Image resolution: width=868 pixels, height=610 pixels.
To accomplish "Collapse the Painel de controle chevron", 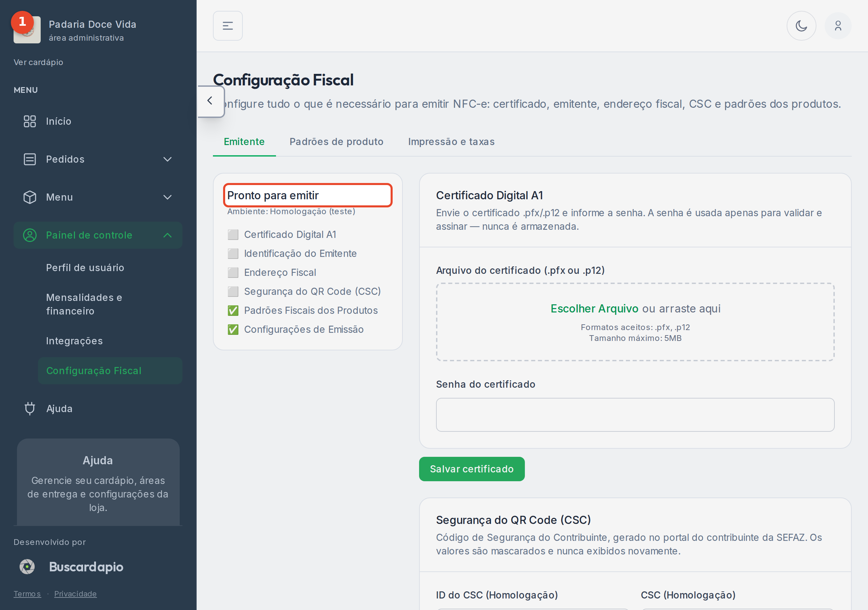I will coord(167,235).
